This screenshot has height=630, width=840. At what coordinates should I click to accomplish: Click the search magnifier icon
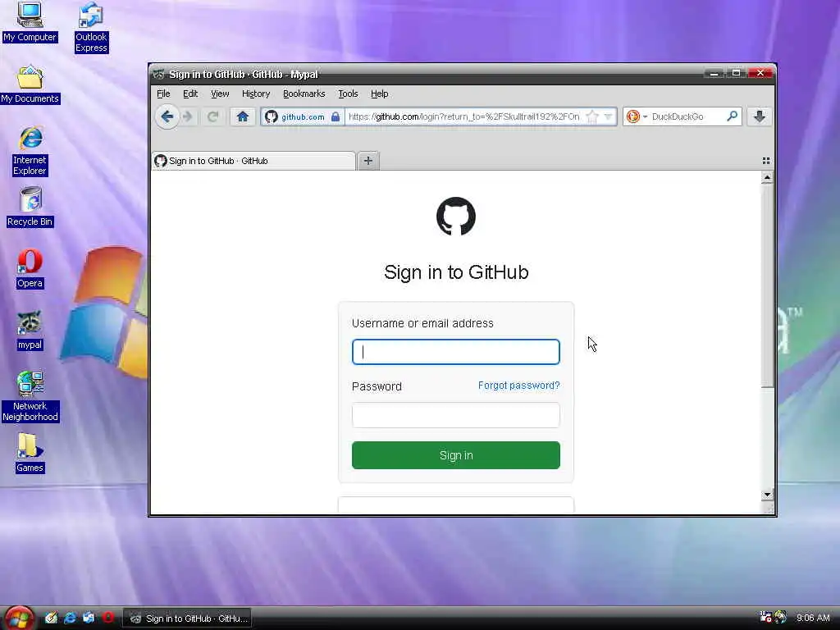(733, 116)
